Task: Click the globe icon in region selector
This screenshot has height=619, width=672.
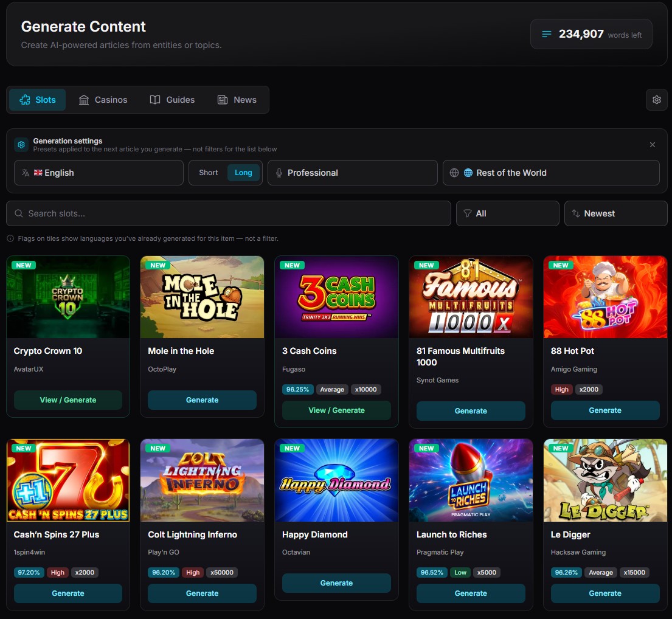Action: (x=454, y=173)
